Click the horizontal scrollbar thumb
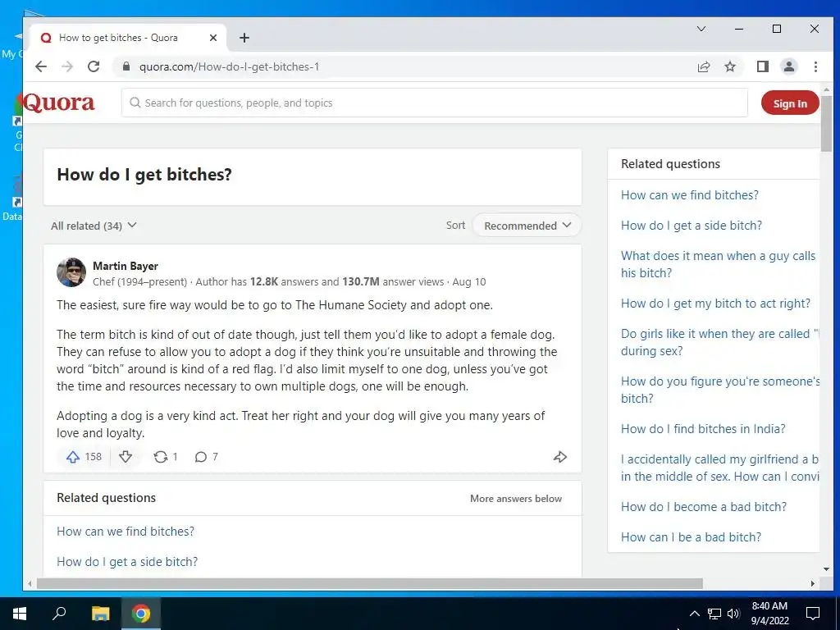The height and width of the screenshot is (630, 840). click(369, 583)
